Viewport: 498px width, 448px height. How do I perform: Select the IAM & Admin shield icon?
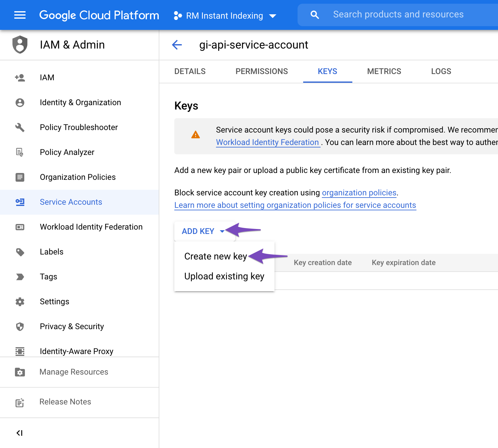pyautogui.click(x=20, y=45)
